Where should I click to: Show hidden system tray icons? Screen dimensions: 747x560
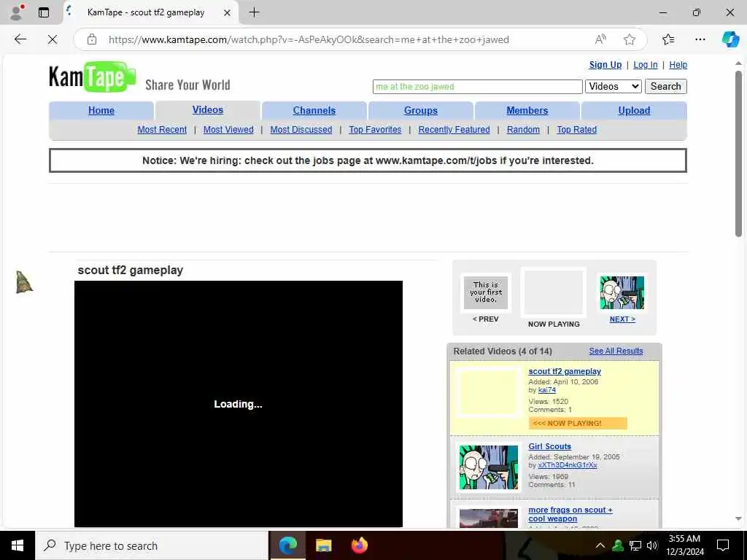(600, 545)
